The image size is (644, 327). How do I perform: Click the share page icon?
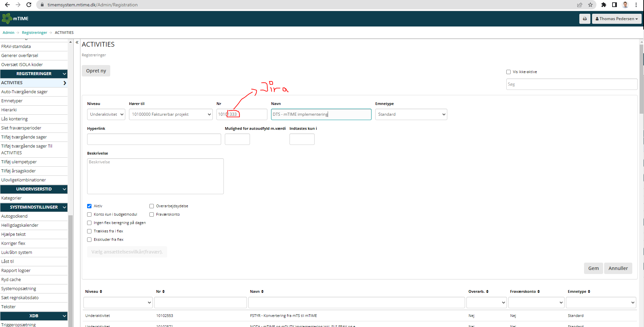tap(580, 5)
